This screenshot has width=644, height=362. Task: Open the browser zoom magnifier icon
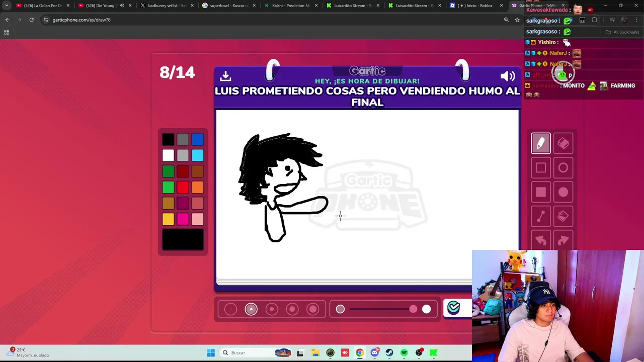point(506,20)
